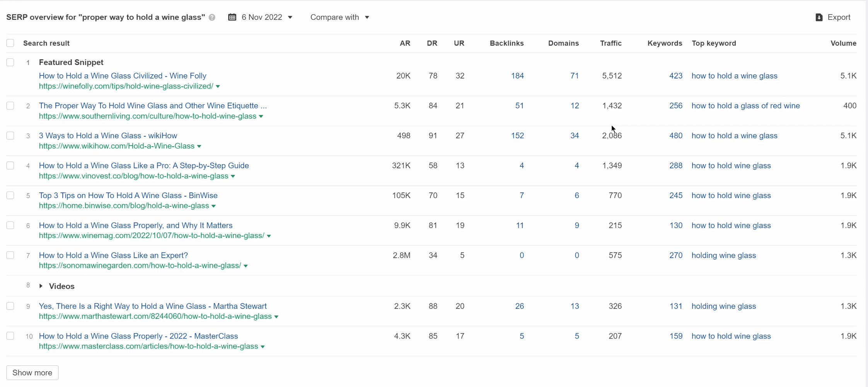Open the Vinovest Like a Pro title link

click(x=144, y=166)
